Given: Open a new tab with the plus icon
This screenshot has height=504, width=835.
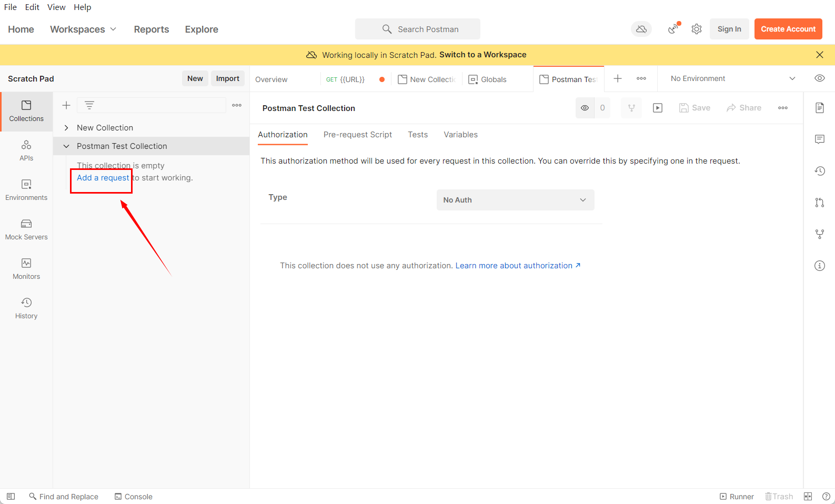Looking at the screenshot, I should (x=618, y=78).
